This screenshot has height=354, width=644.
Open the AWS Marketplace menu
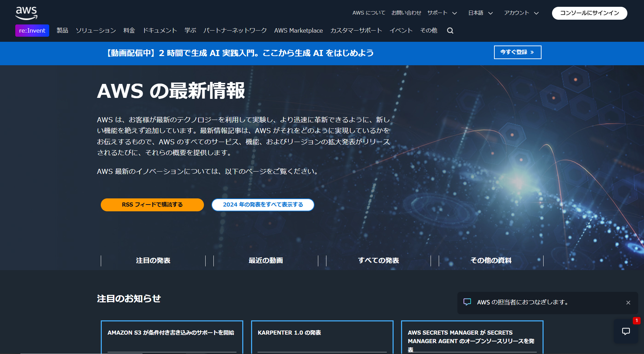(x=299, y=31)
